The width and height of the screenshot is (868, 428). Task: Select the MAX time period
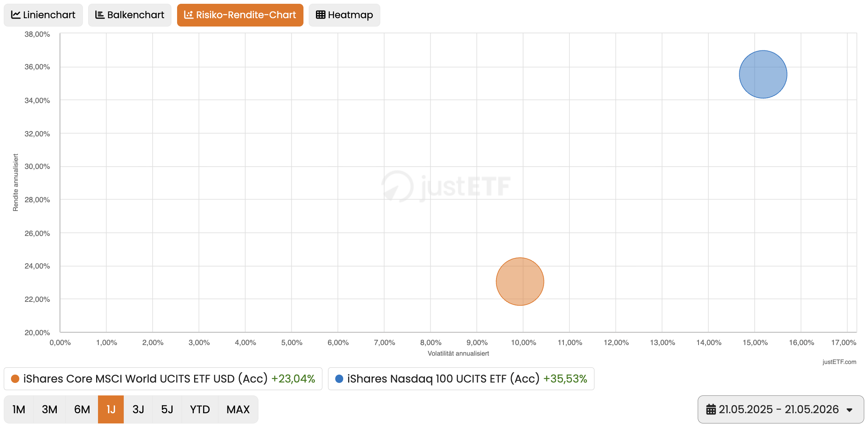(x=238, y=409)
